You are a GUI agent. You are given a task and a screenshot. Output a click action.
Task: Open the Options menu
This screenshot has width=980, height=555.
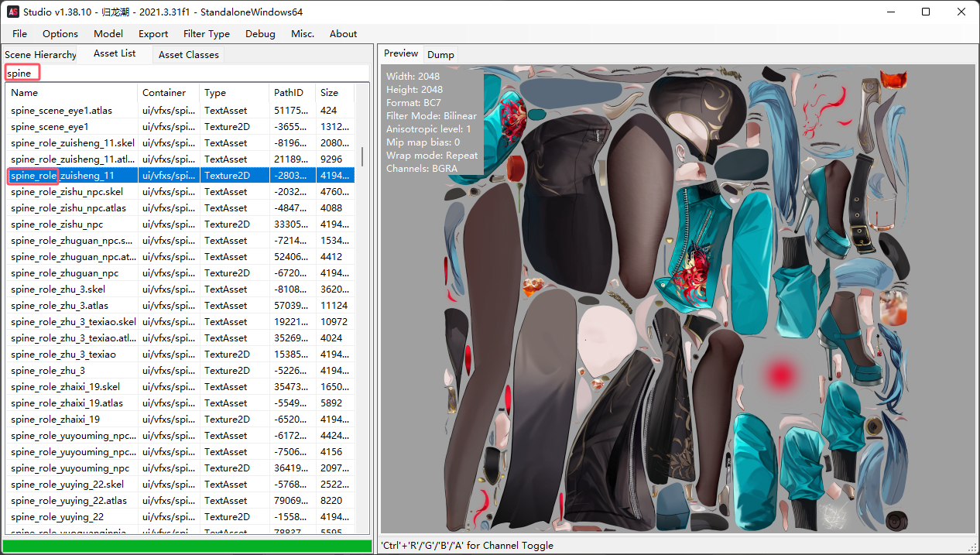coord(60,33)
